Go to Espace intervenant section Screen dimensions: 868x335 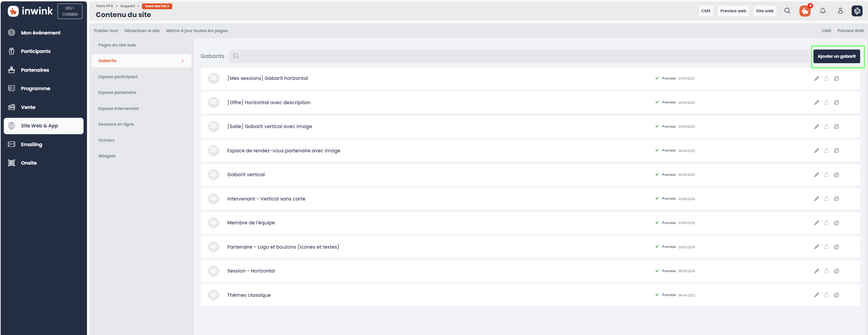[x=118, y=109]
